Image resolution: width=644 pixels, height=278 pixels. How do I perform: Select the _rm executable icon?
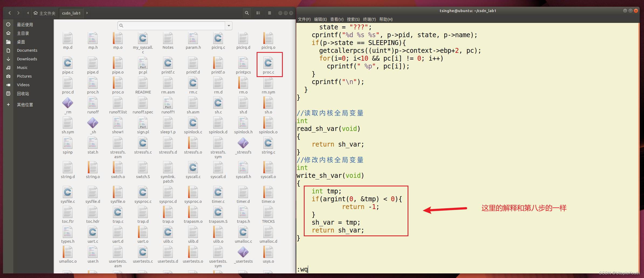[x=68, y=103]
